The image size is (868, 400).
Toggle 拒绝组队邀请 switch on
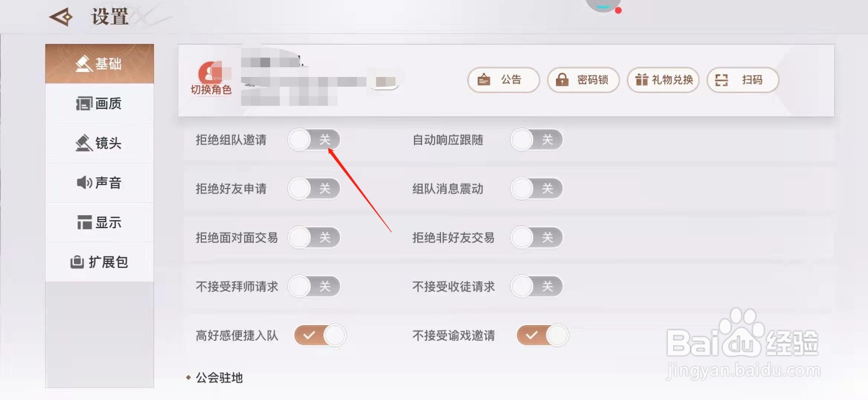(314, 140)
